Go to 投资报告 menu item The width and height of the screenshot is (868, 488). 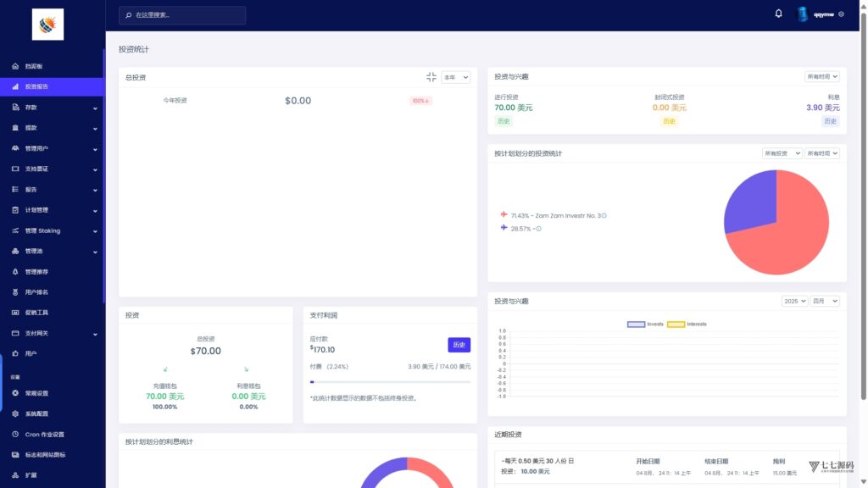[52, 86]
